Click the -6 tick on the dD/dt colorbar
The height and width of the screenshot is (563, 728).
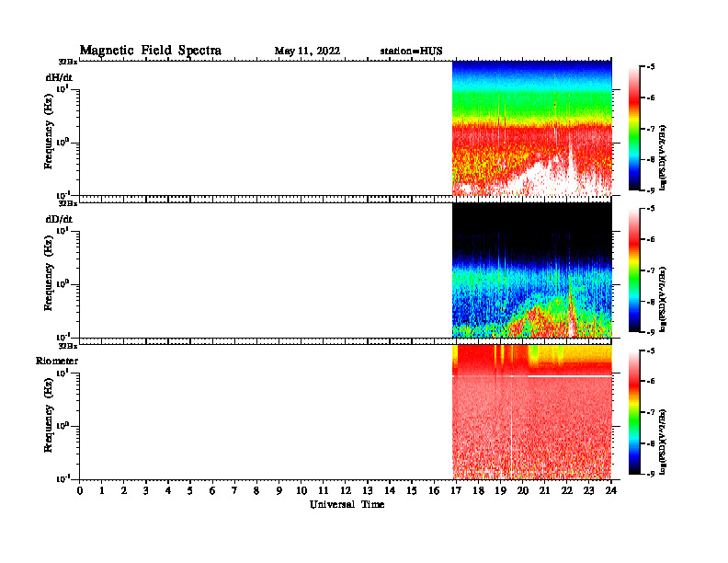[x=651, y=240]
